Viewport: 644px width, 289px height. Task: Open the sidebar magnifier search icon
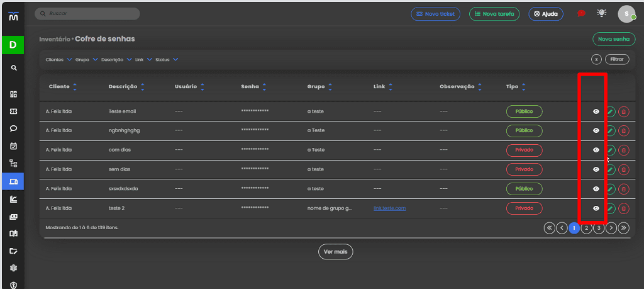14,68
